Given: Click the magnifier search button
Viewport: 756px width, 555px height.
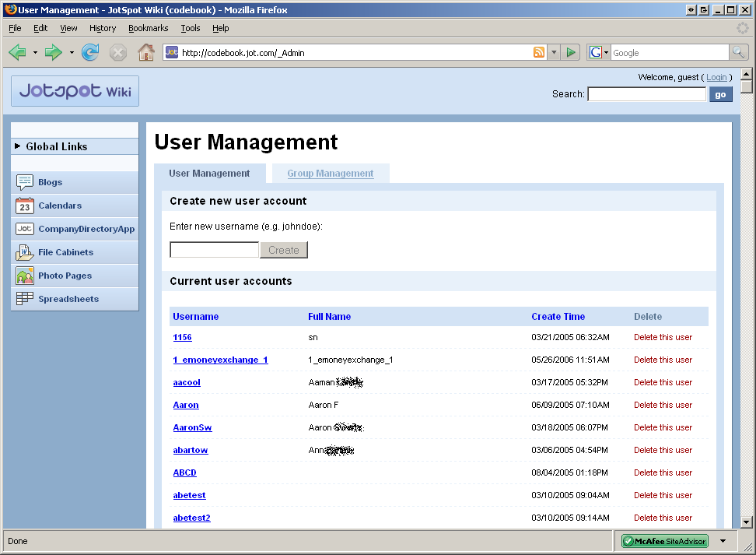Looking at the screenshot, I should click(x=739, y=52).
